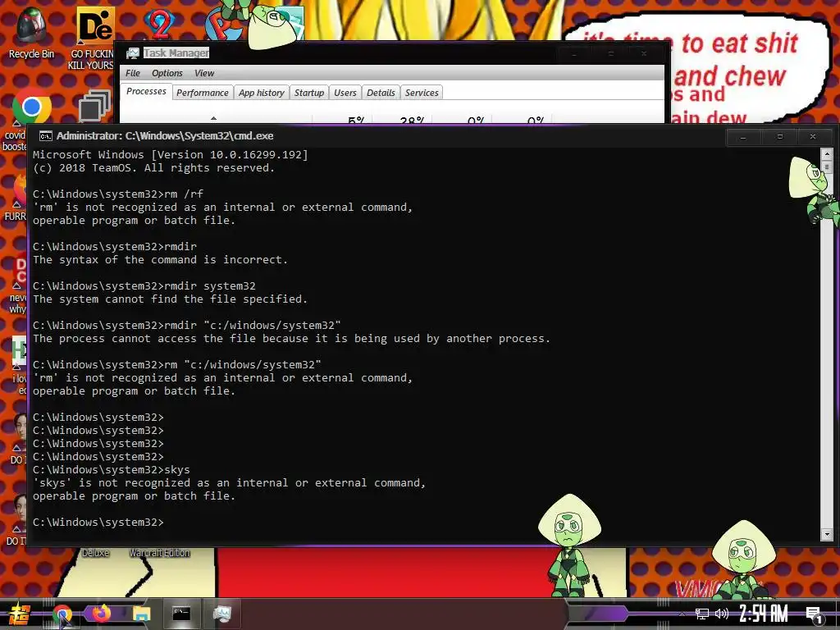
Task: Maximize the cmd.exe window
Action: (779, 137)
